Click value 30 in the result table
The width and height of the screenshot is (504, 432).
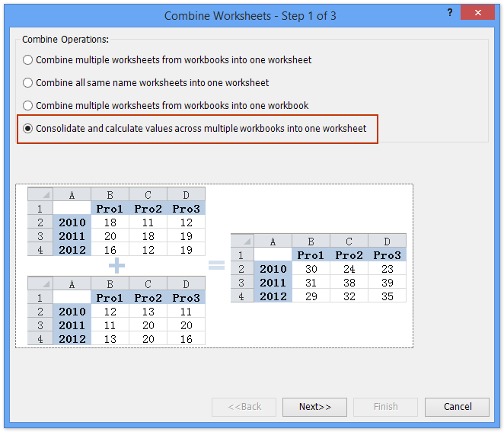click(x=311, y=268)
